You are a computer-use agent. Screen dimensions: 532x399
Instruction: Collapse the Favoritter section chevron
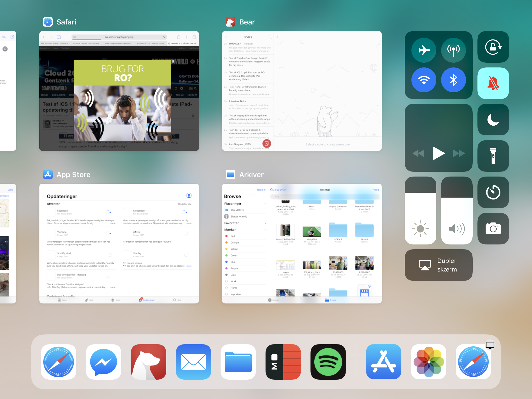(265, 223)
